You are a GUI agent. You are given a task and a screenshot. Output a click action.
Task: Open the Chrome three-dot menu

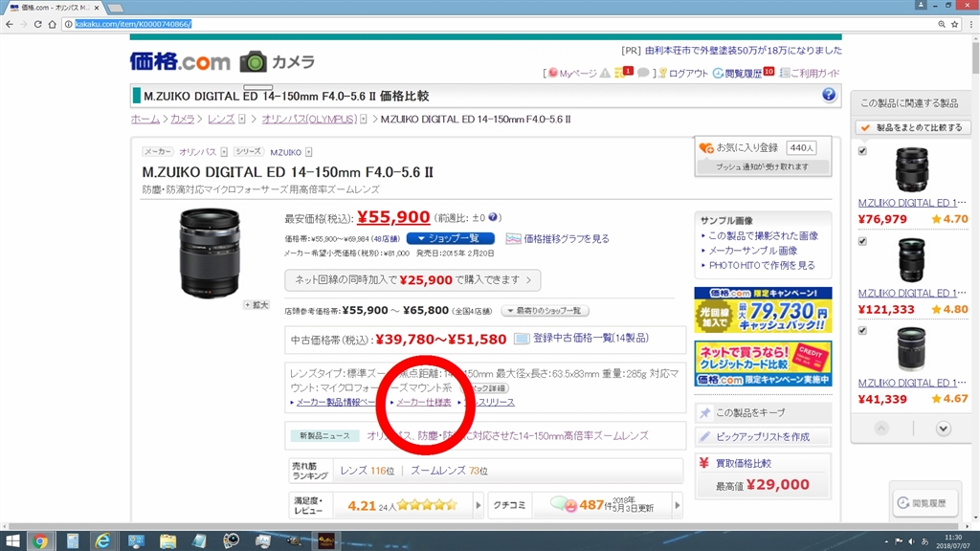coord(970,24)
